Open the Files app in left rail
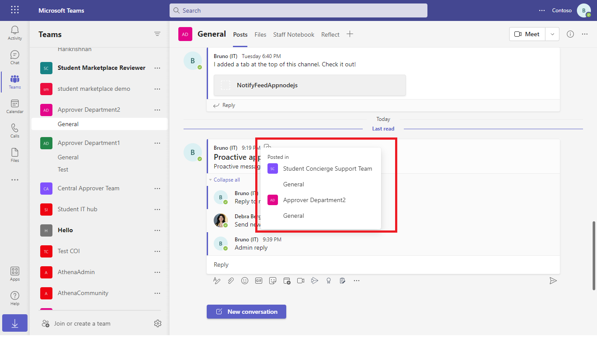 15,155
